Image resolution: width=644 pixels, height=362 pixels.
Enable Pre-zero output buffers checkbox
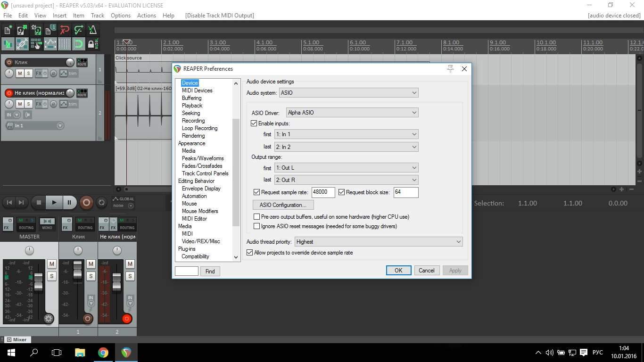[257, 217]
